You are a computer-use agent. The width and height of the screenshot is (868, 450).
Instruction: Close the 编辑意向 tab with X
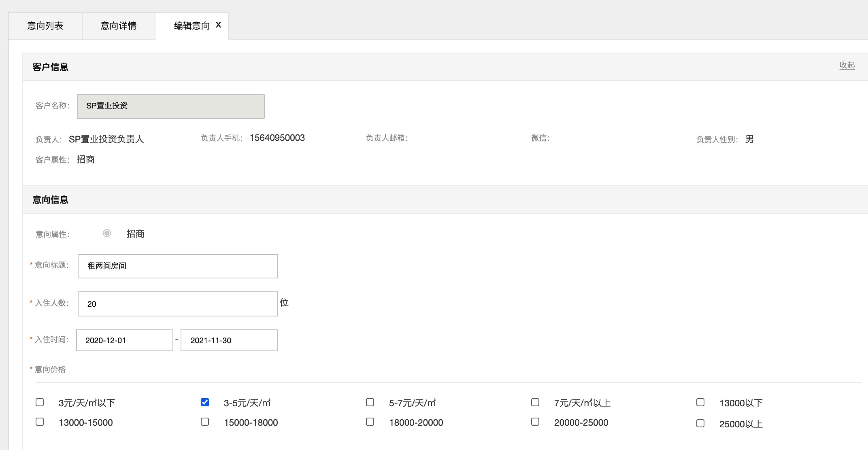pos(219,25)
